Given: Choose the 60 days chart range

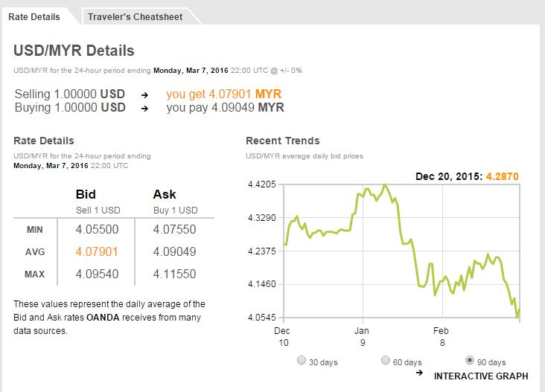Looking at the screenshot, I should pyautogui.click(x=385, y=361).
